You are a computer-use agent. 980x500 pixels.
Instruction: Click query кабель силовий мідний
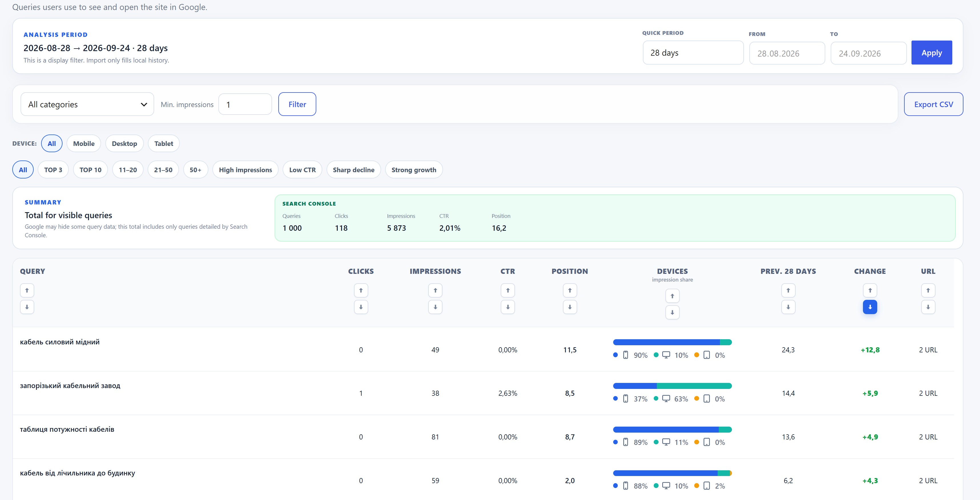coord(60,342)
